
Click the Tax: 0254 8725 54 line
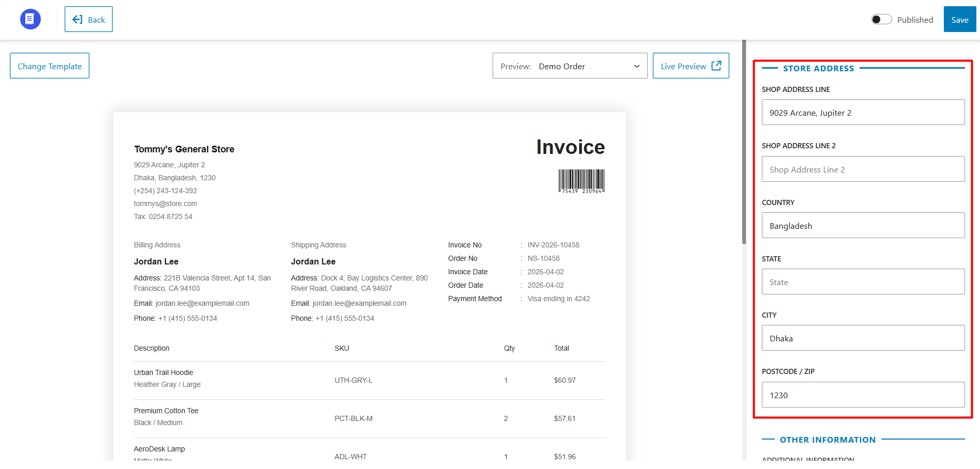163,216
